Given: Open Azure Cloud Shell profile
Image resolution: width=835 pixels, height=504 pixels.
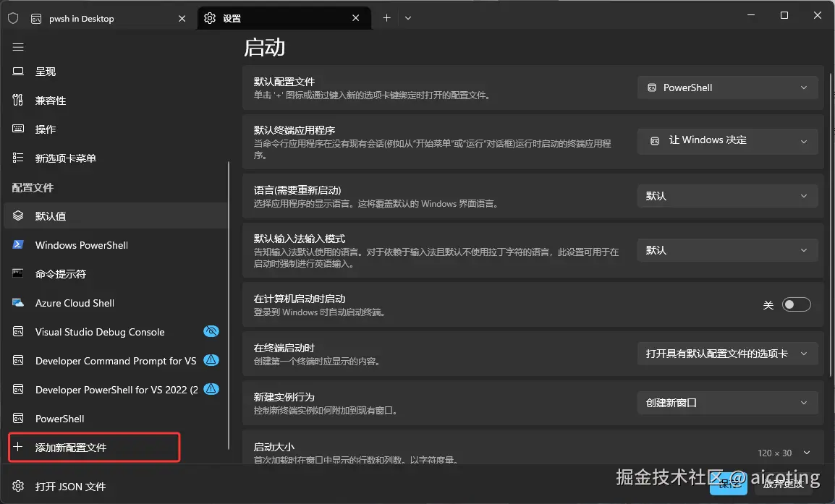Looking at the screenshot, I should coord(75,303).
